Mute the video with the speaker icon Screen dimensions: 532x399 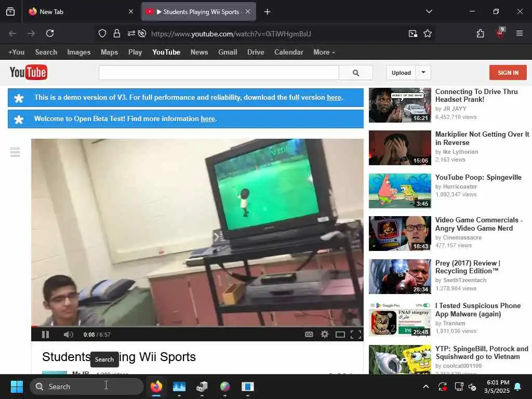click(x=68, y=335)
